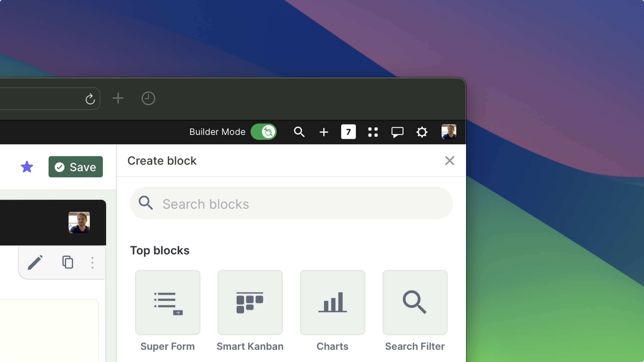This screenshot has width=644, height=362.
Task: Click the duplicate copy icon
Action: pos(67,262)
